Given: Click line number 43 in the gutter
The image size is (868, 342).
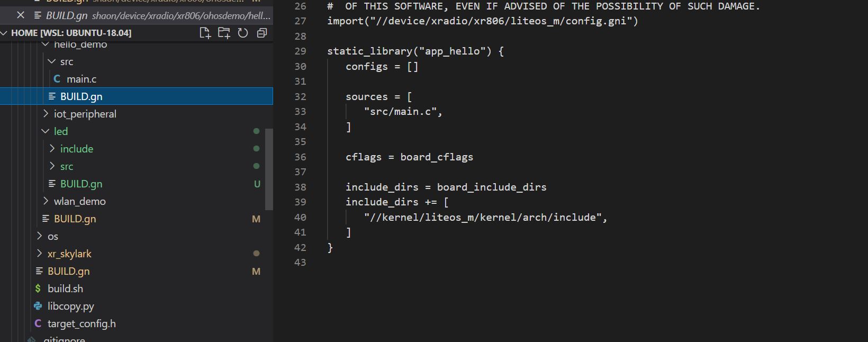Looking at the screenshot, I should [x=300, y=263].
